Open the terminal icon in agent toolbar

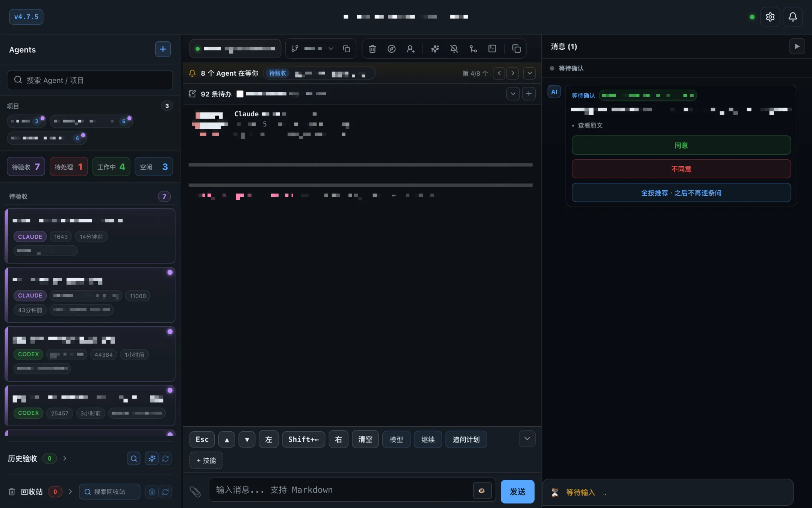[x=492, y=49]
